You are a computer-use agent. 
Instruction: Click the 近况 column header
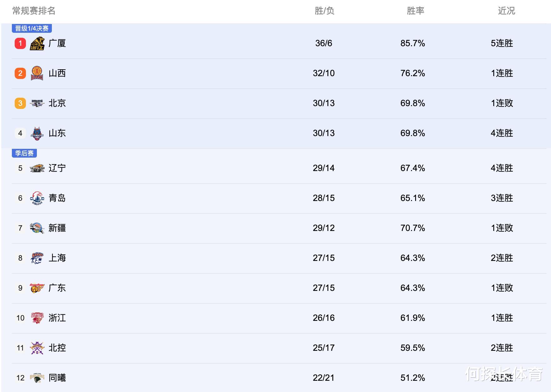[x=506, y=11]
